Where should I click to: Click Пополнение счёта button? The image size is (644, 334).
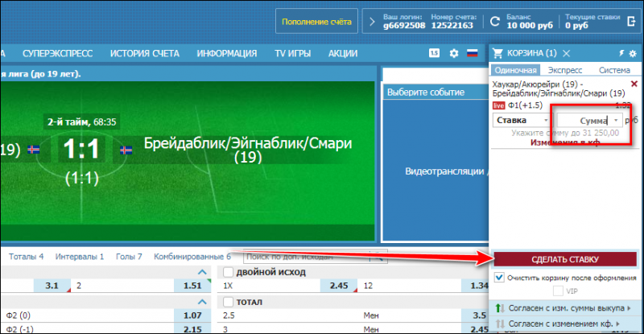(x=316, y=22)
